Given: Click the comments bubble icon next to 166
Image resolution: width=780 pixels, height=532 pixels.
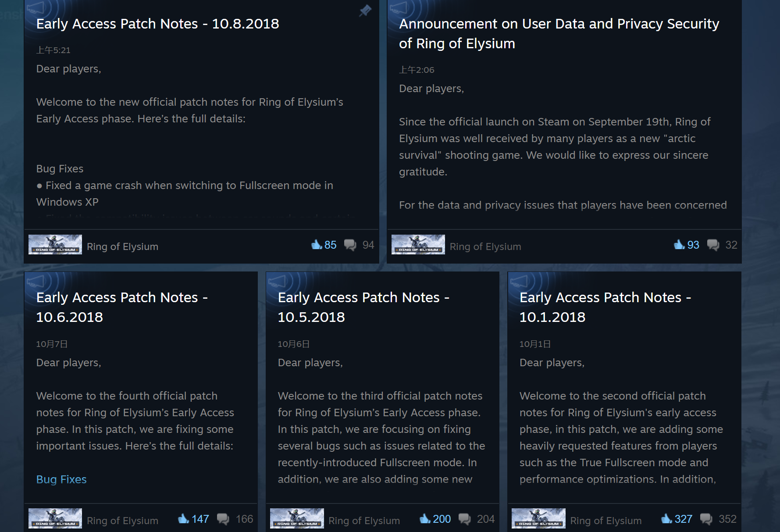Looking at the screenshot, I should pos(223,519).
